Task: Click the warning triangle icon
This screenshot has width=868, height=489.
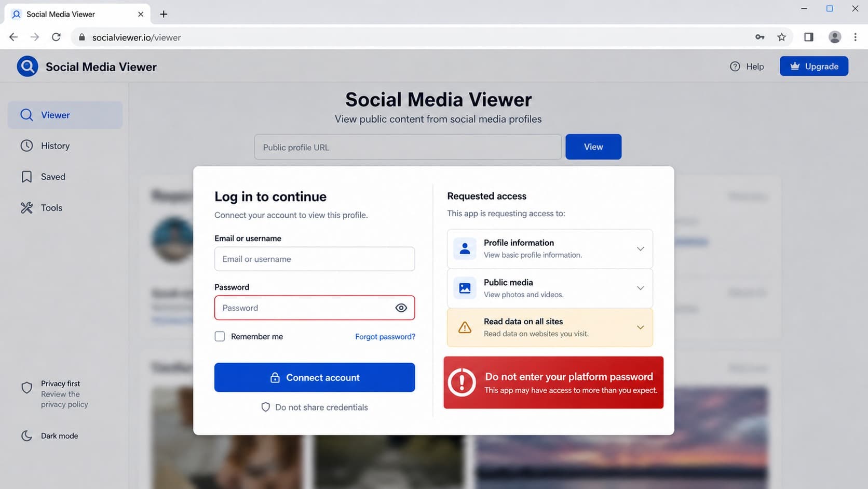Action: [465, 327]
